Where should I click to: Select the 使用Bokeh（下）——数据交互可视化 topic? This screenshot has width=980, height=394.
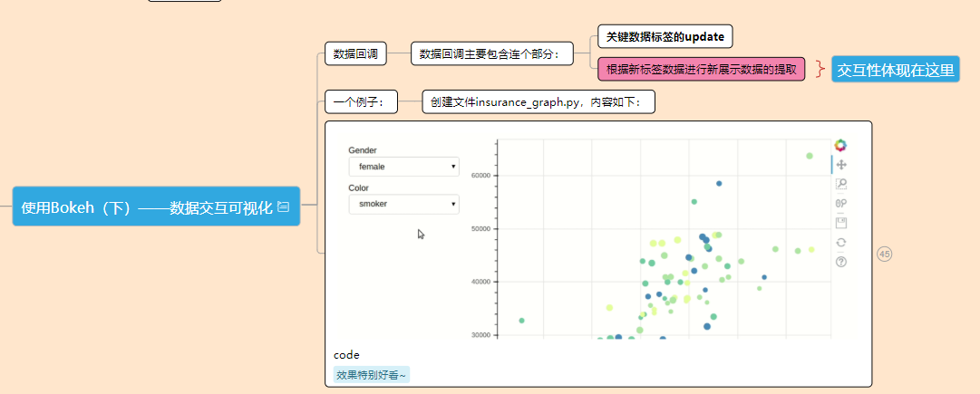tap(156, 206)
